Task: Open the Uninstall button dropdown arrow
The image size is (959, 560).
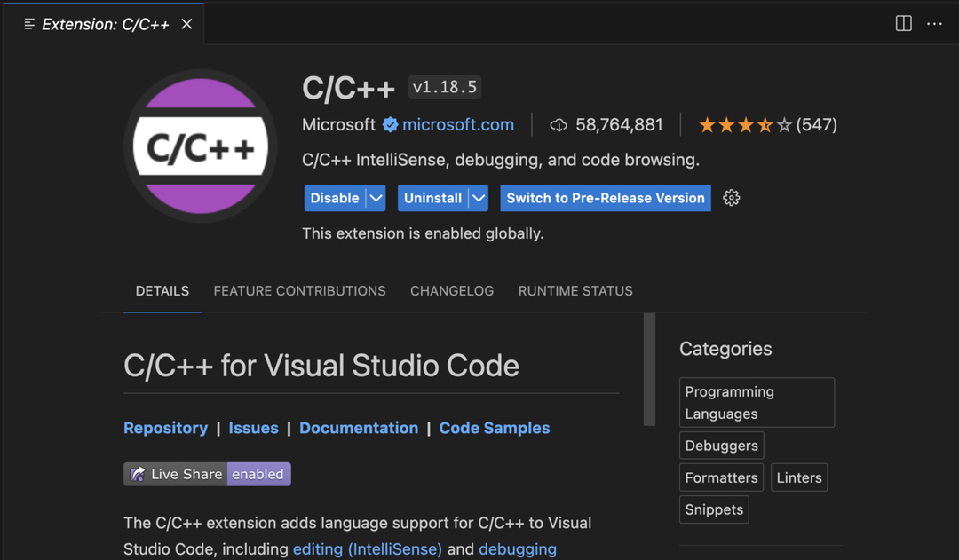Action: pyautogui.click(x=479, y=198)
